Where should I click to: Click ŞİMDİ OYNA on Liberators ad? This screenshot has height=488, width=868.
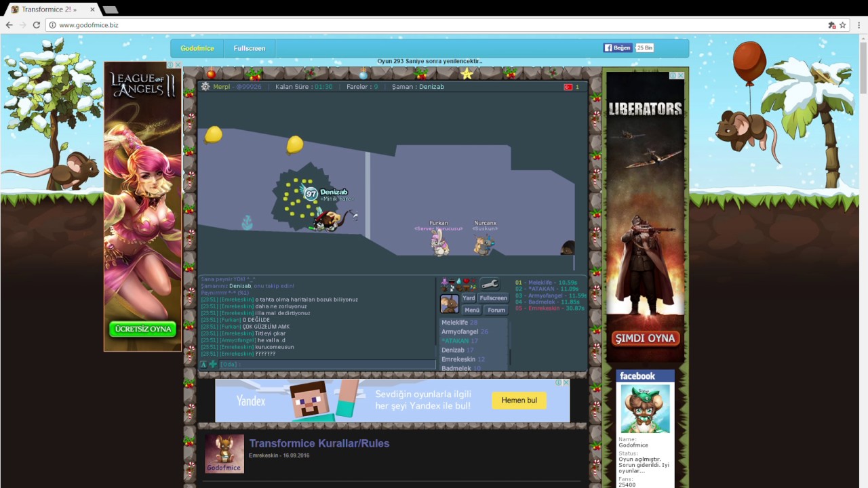pyautogui.click(x=645, y=338)
